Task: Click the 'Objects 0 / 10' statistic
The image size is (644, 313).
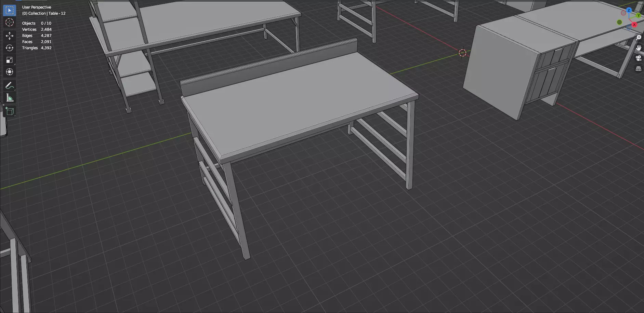Action: coord(37,23)
